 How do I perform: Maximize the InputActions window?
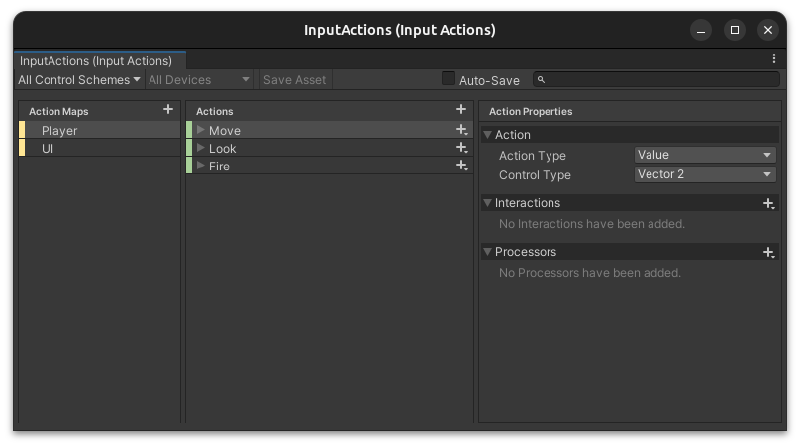(735, 30)
